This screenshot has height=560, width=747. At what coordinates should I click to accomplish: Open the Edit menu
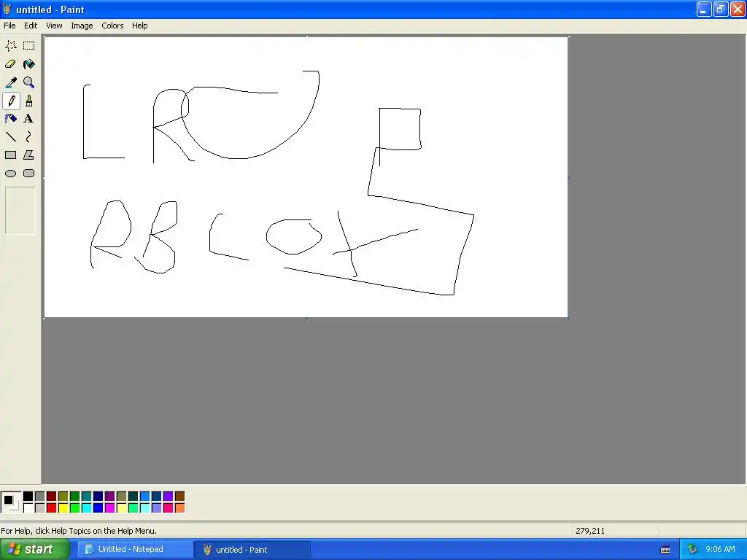pyautogui.click(x=31, y=26)
